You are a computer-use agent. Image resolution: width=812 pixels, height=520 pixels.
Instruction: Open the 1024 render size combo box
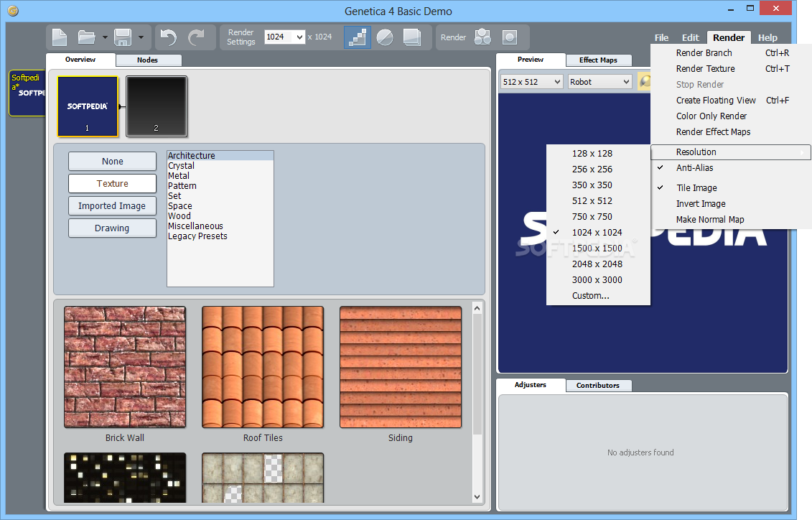[x=285, y=37]
